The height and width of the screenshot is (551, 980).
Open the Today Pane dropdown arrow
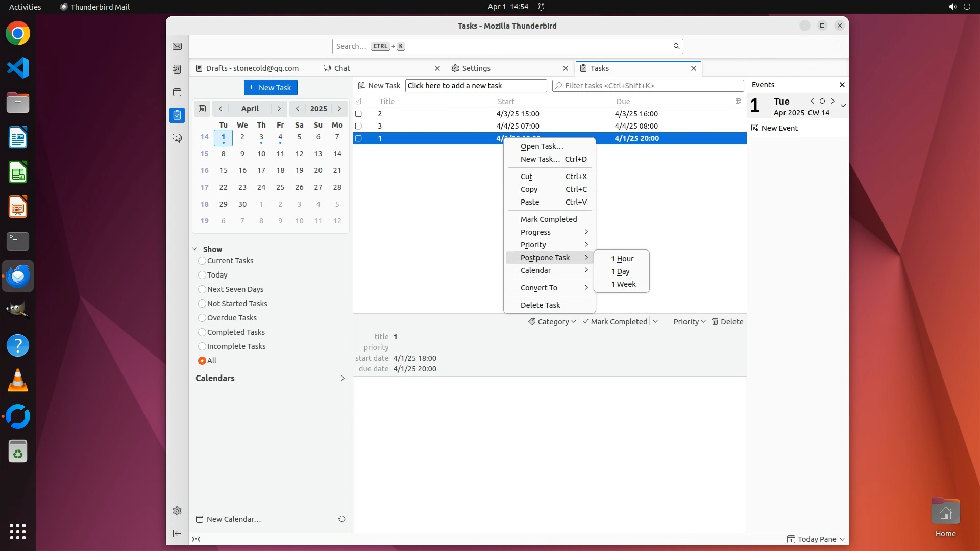842,539
